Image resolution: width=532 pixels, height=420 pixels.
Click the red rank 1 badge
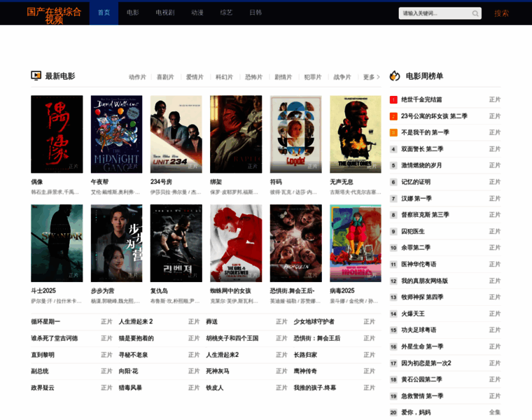(393, 99)
